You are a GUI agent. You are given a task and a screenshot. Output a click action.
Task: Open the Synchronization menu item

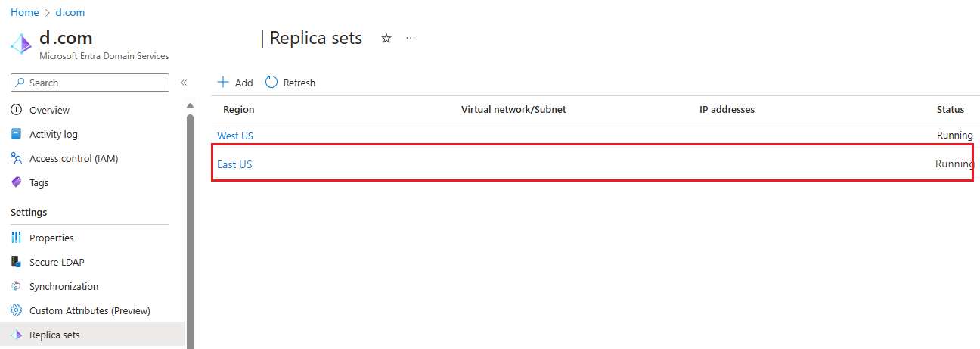[x=64, y=286]
